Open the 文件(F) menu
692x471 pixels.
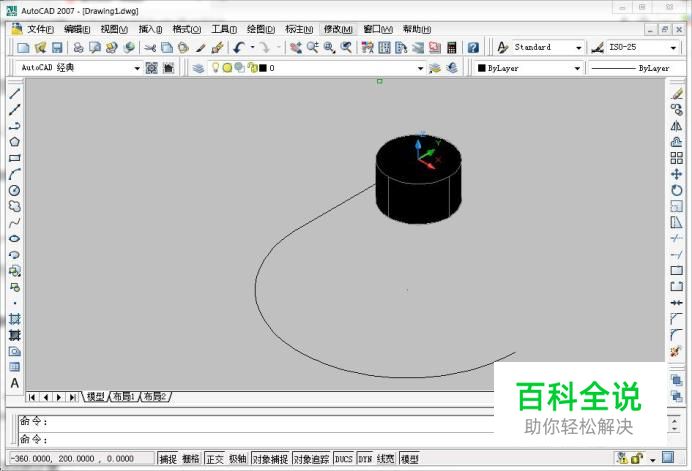[40, 29]
